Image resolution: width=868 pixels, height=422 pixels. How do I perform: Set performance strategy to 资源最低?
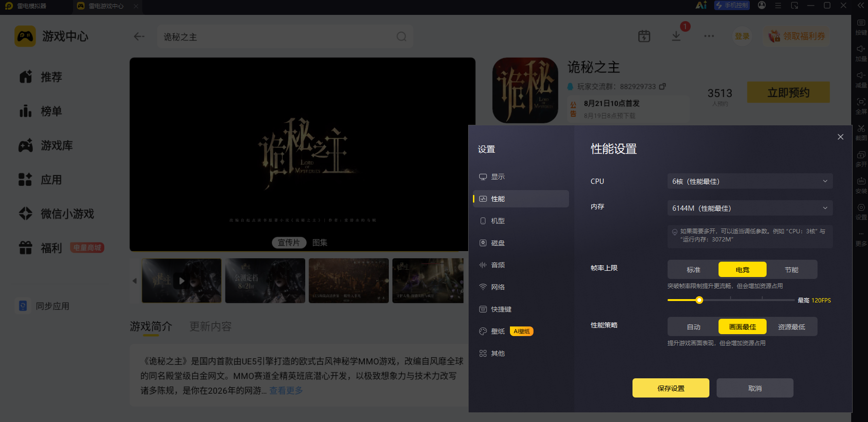tap(792, 327)
